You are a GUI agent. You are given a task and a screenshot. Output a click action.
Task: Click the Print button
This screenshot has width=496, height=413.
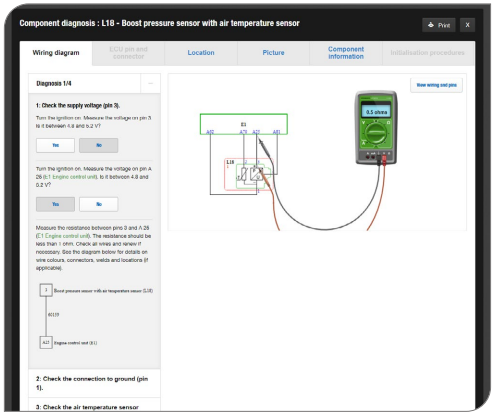(439, 25)
